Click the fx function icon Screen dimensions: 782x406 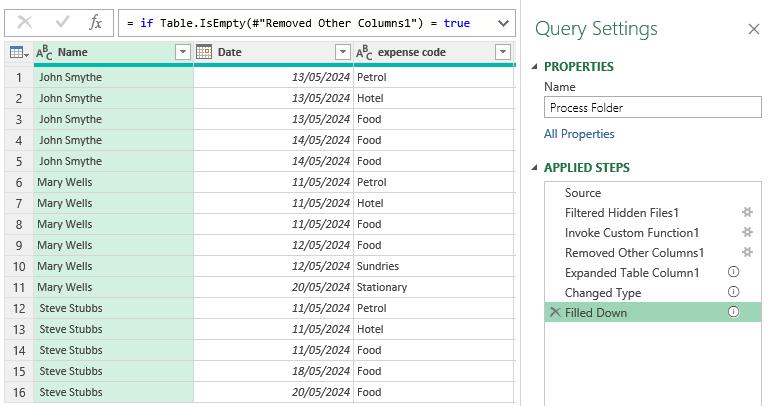[95, 22]
